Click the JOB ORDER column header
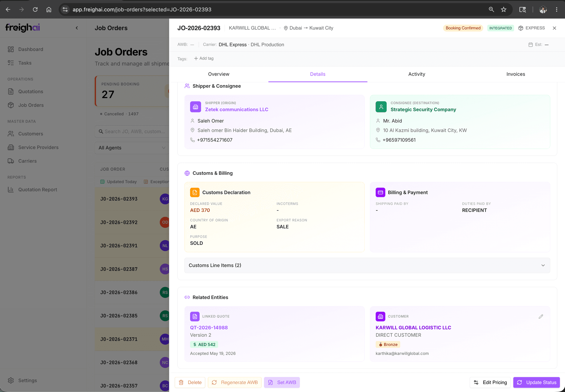 pos(113,169)
